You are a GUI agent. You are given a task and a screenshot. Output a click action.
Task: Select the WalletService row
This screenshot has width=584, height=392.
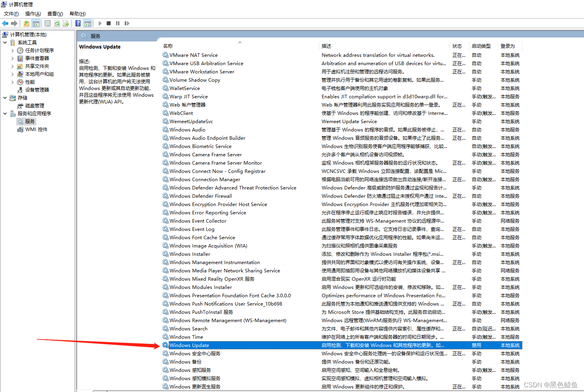click(342, 88)
